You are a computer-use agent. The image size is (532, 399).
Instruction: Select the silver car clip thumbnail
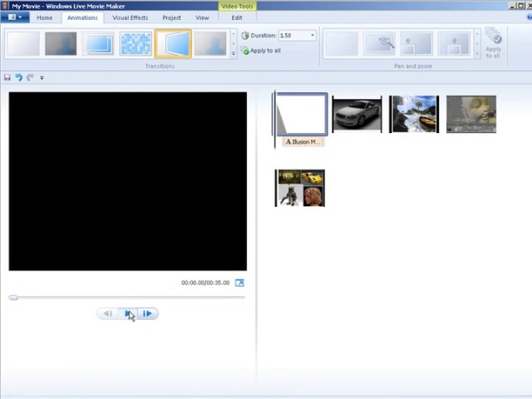357,115
